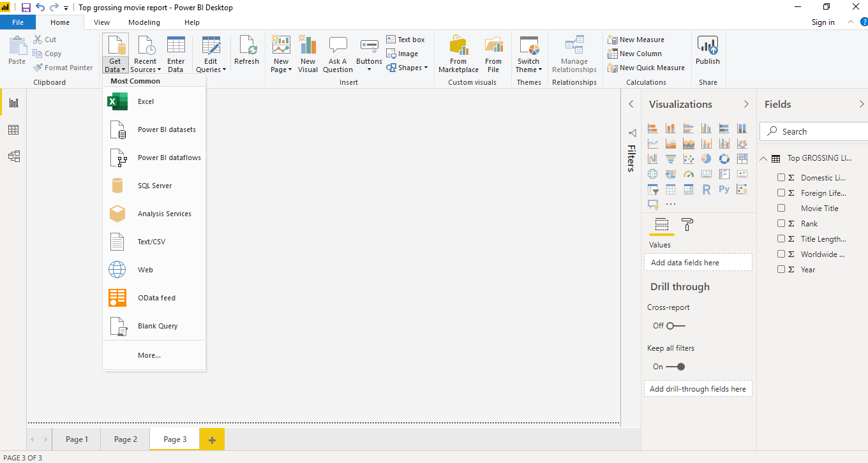Switch to Data view in left sidebar
Viewport: 868px width, 463px height.
[x=13, y=129]
